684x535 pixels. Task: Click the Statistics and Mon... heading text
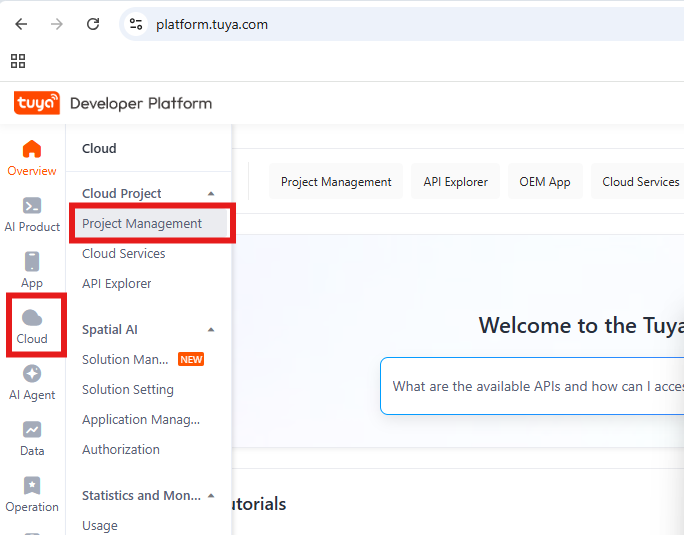click(141, 495)
